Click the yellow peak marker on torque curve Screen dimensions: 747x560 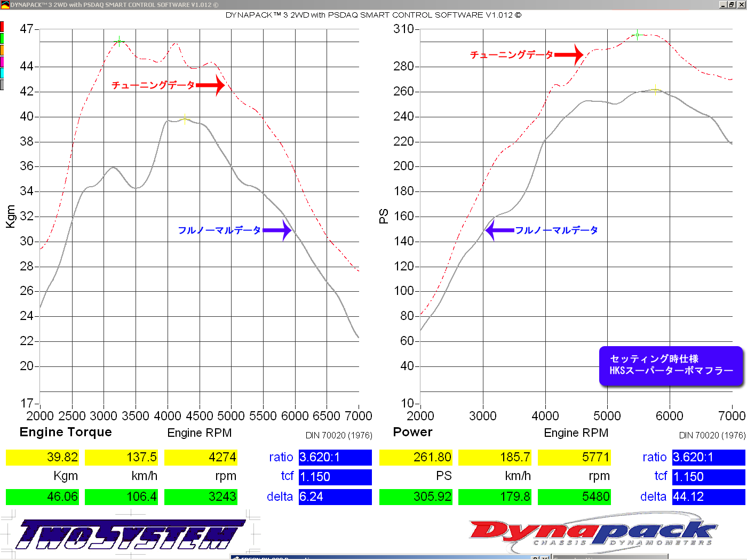click(185, 119)
